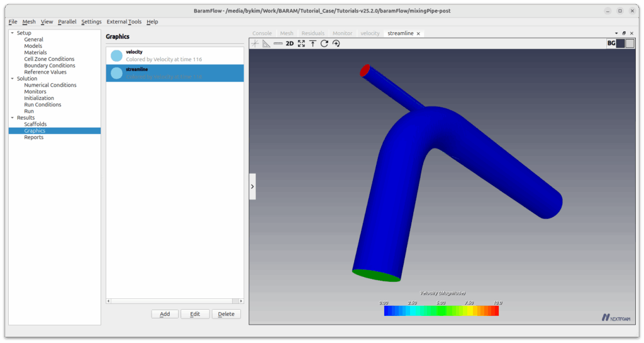
Task: Collapse the Setup tree section
Action: tap(13, 33)
